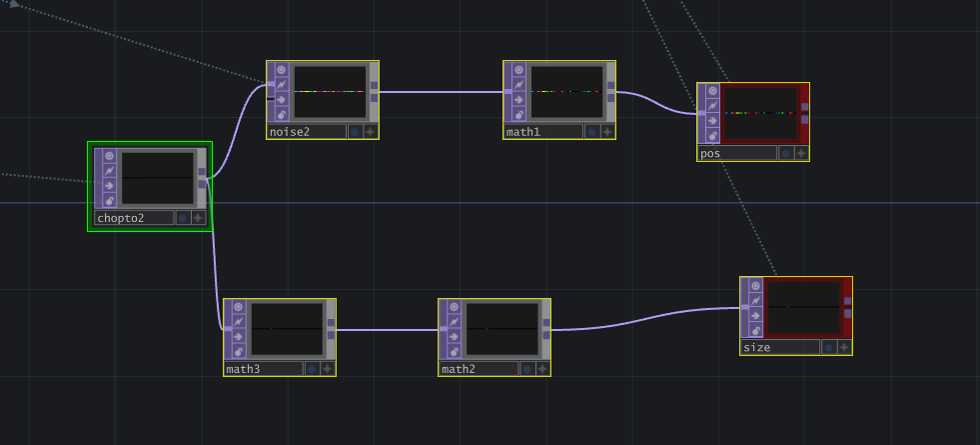
Task: Click the input connector on math3 node
Action: click(226, 329)
